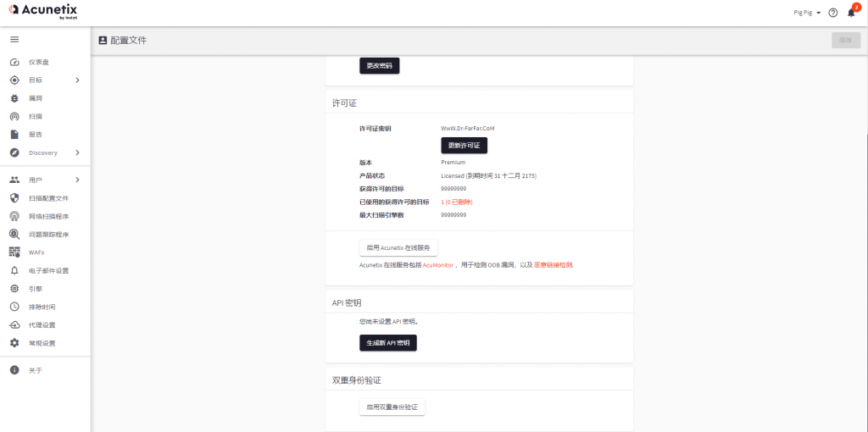Open the Dashboard gauge icon (仪表盘)
Screen dimensions: 868x432
tap(15, 62)
